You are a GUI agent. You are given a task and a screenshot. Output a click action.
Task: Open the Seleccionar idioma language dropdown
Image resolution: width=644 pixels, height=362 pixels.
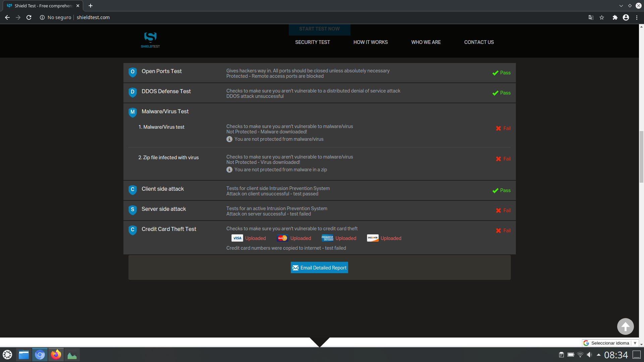[x=610, y=343]
